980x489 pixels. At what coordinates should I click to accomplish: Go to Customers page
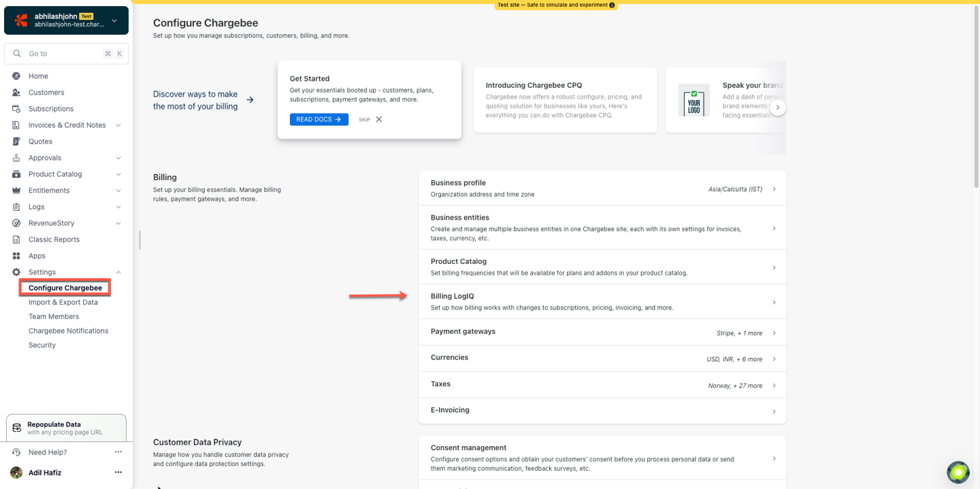[x=46, y=92]
